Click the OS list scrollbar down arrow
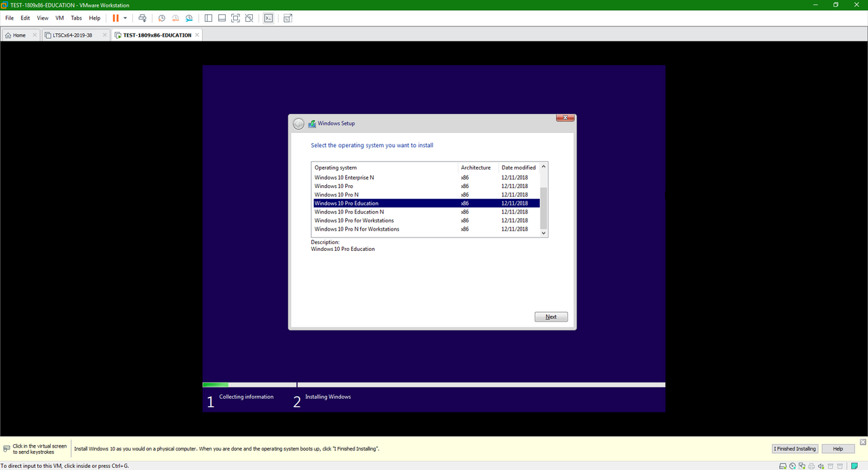The width and height of the screenshot is (868, 470). (543, 233)
